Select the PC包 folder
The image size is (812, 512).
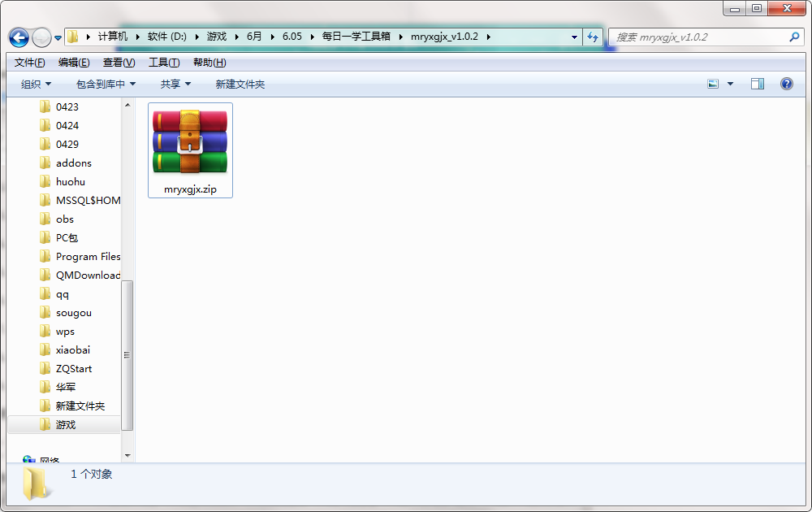pos(67,237)
